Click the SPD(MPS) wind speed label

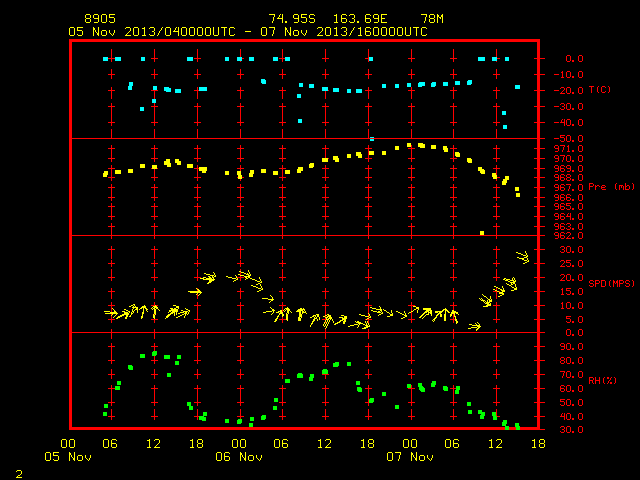pos(611,283)
